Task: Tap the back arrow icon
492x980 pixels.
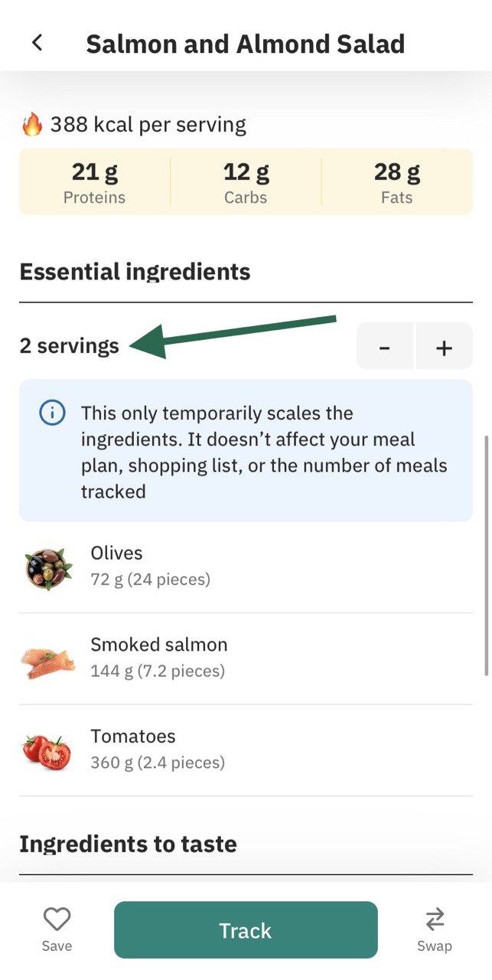Action: (x=37, y=43)
